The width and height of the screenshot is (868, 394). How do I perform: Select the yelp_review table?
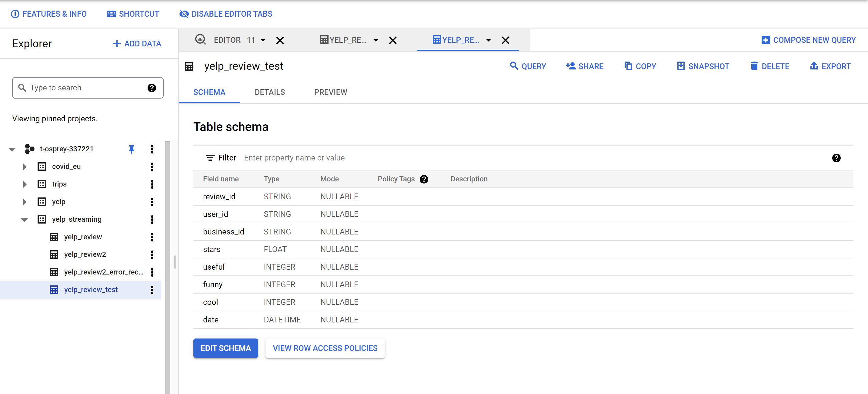coord(83,237)
